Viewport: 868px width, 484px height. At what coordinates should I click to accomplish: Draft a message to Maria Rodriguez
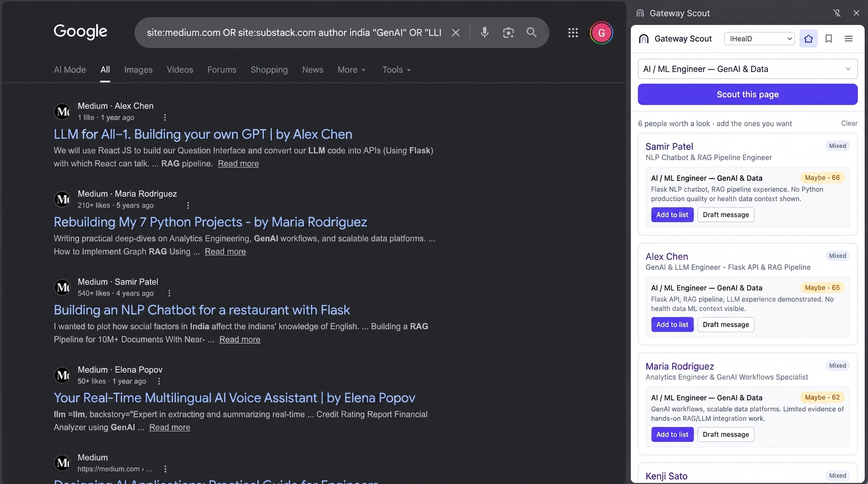click(726, 435)
